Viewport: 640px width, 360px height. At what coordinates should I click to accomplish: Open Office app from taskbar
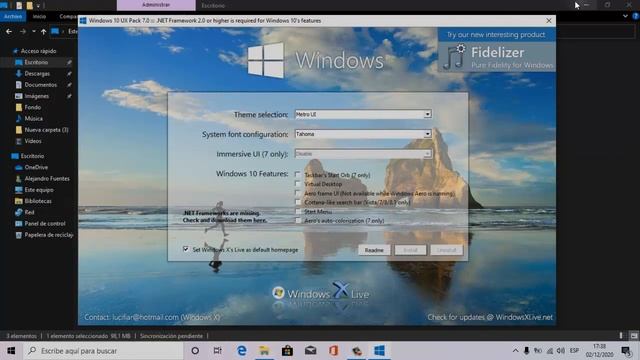tap(333, 351)
